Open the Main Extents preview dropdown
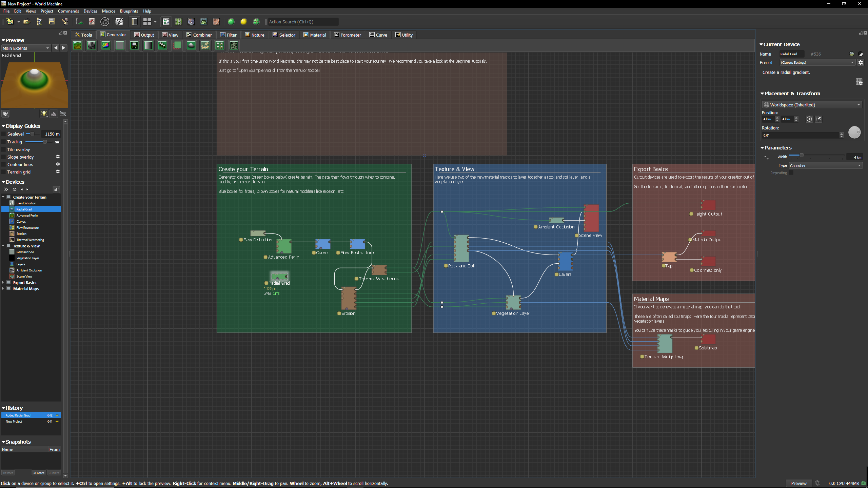Screen dimensions: 868x488 tap(26, 48)
